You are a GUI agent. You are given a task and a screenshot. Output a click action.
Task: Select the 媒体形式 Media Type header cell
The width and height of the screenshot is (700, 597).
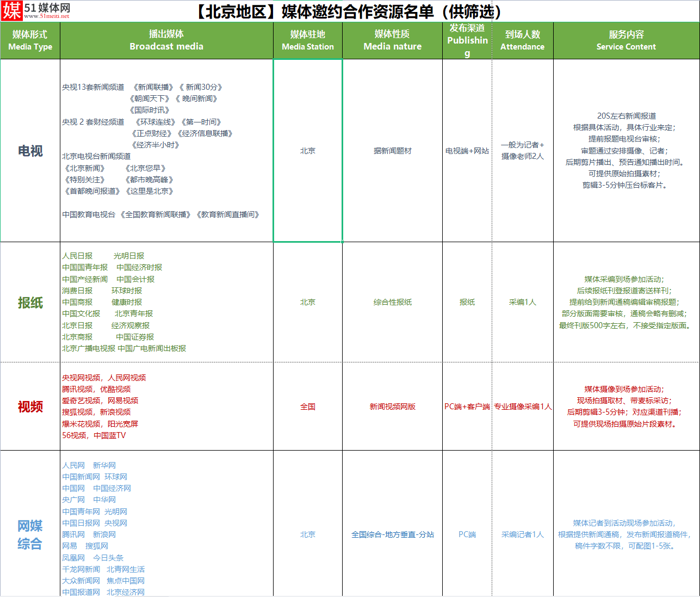pyautogui.click(x=30, y=40)
